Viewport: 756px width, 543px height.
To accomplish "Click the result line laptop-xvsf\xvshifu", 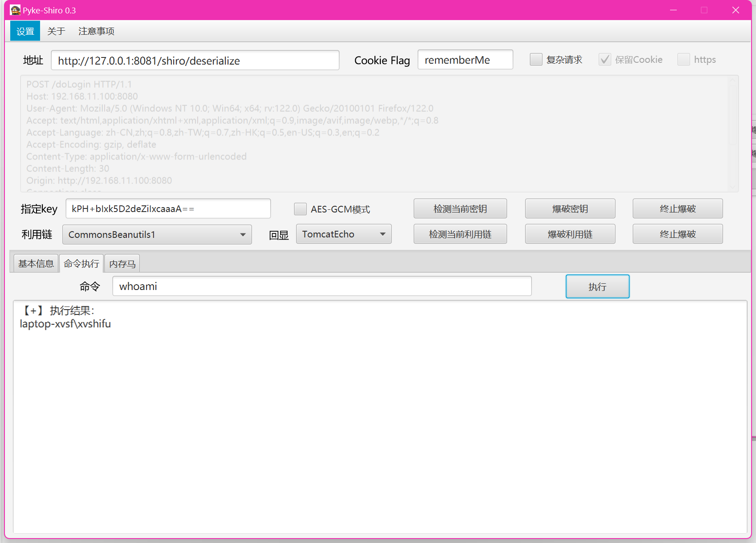I will (x=65, y=324).
